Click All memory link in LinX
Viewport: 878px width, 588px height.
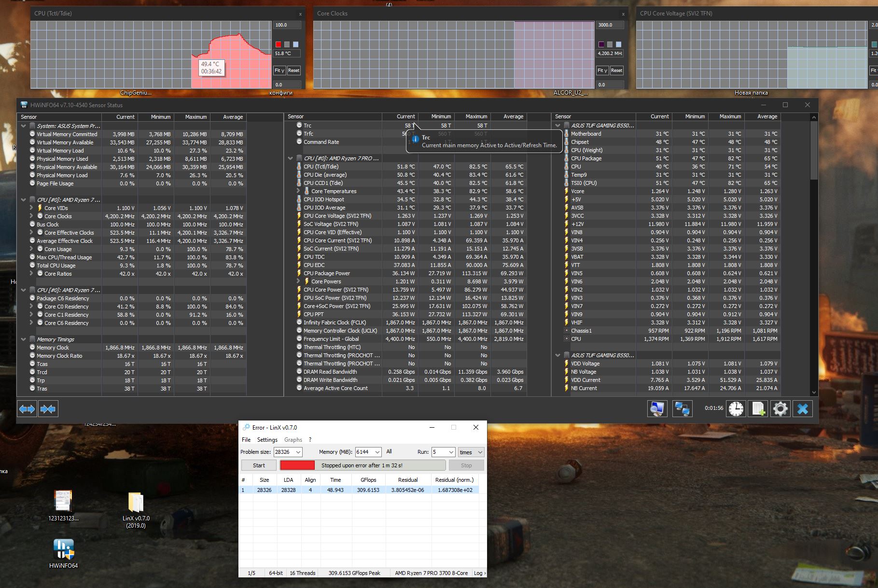click(x=389, y=452)
